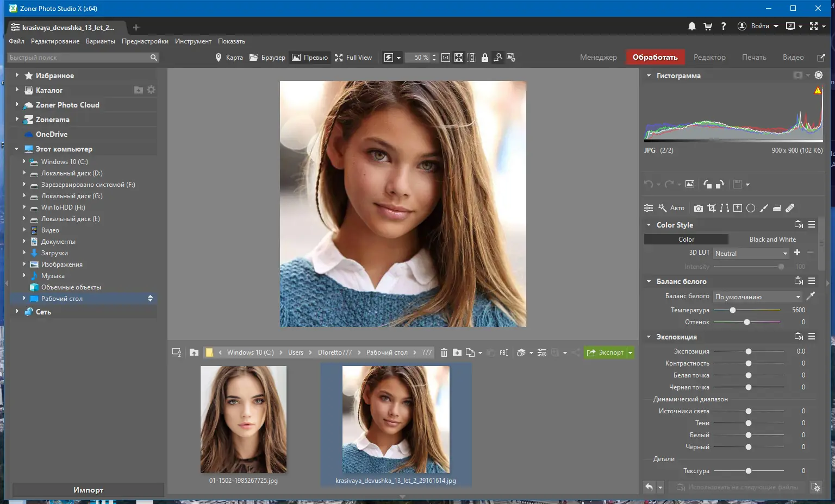Click the trash delete icon in path bar
The image size is (835, 504).
coord(444,352)
